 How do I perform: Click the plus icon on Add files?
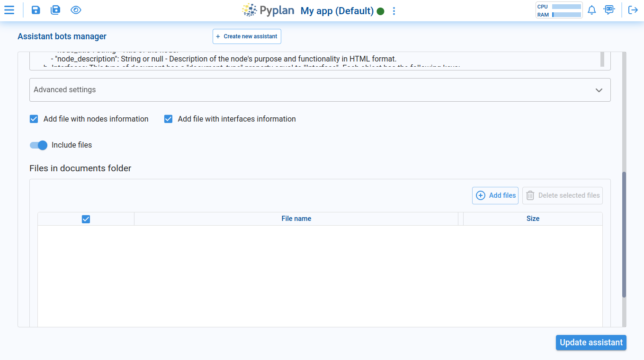[481, 195]
